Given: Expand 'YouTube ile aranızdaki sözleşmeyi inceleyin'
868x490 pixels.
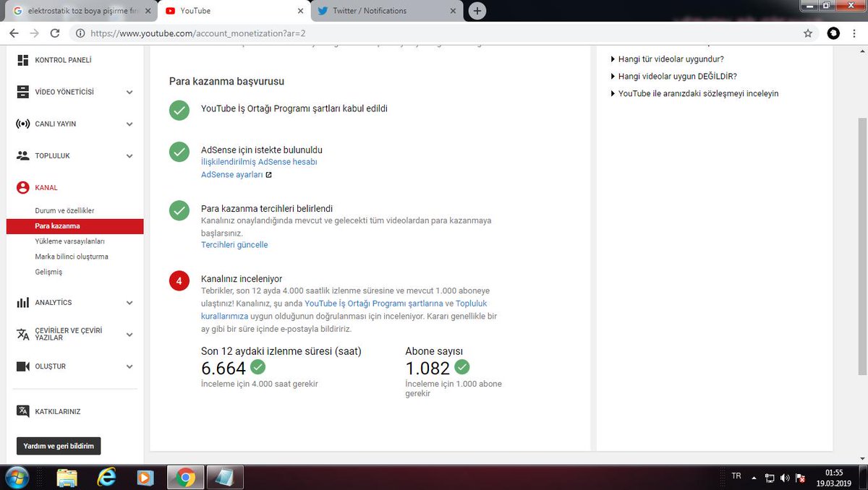Looking at the screenshot, I should click(694, 93).
